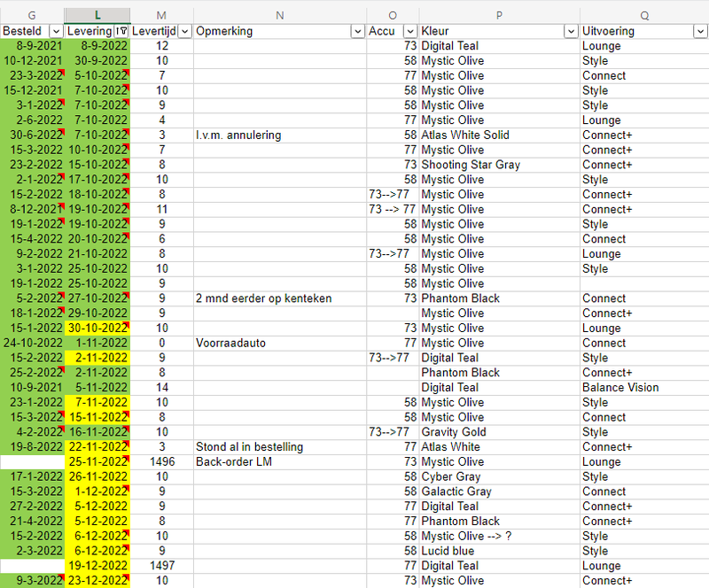Select column M header

point(161,15)
